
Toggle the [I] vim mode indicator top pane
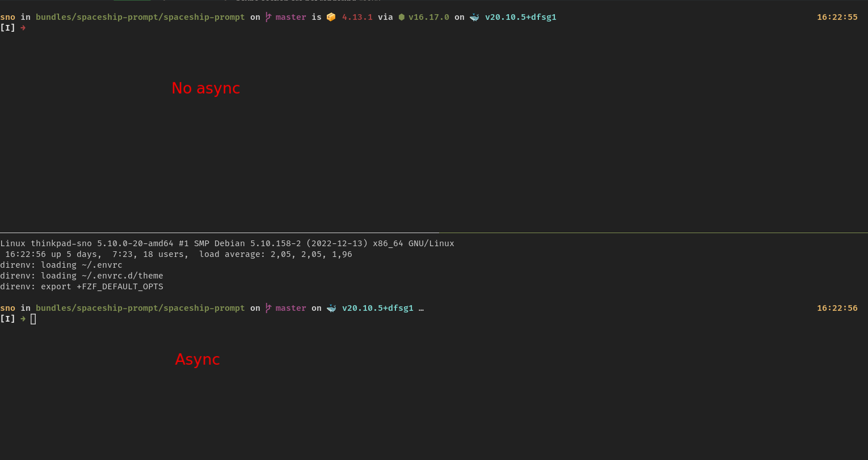[7, 27]
